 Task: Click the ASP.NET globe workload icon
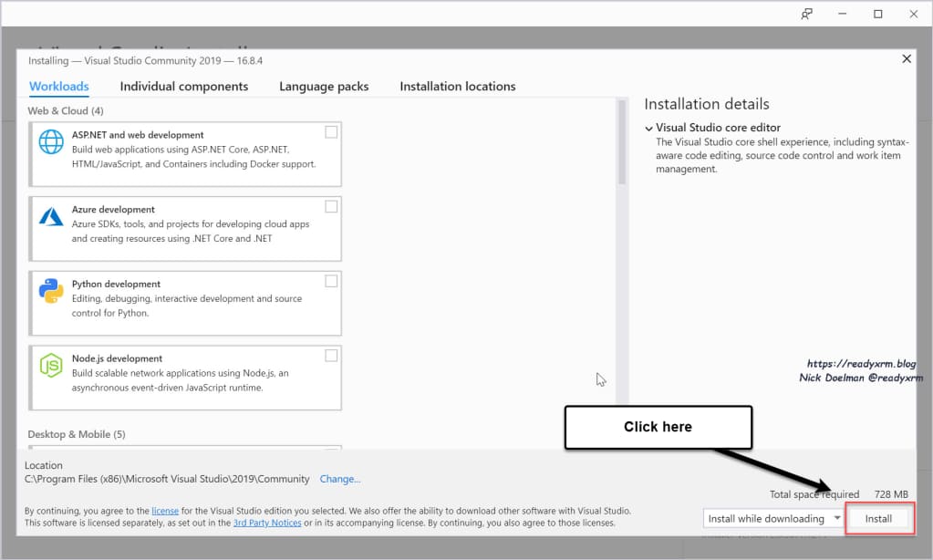50,142
